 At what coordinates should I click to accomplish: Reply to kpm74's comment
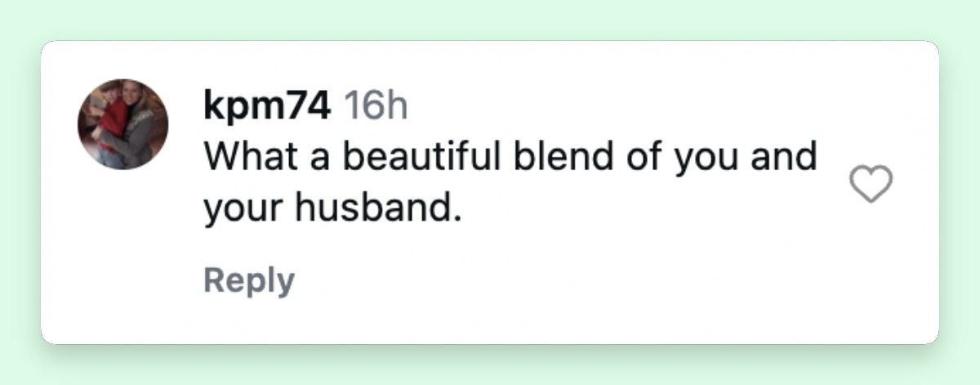[249, 280]
